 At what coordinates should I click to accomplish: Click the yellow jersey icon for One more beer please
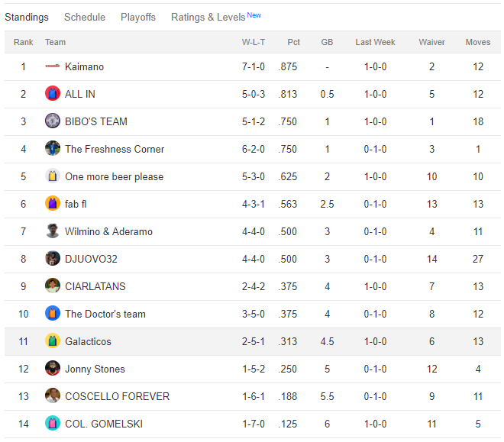point(52,176)
